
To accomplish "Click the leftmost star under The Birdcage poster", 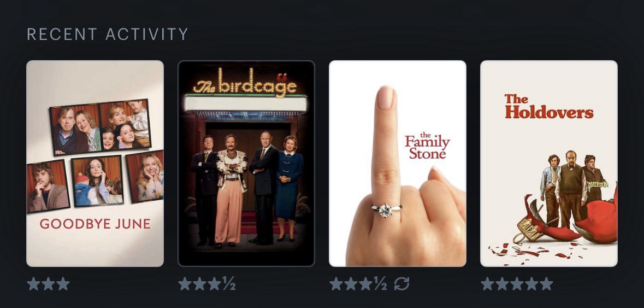I will [x=185, y=284].
